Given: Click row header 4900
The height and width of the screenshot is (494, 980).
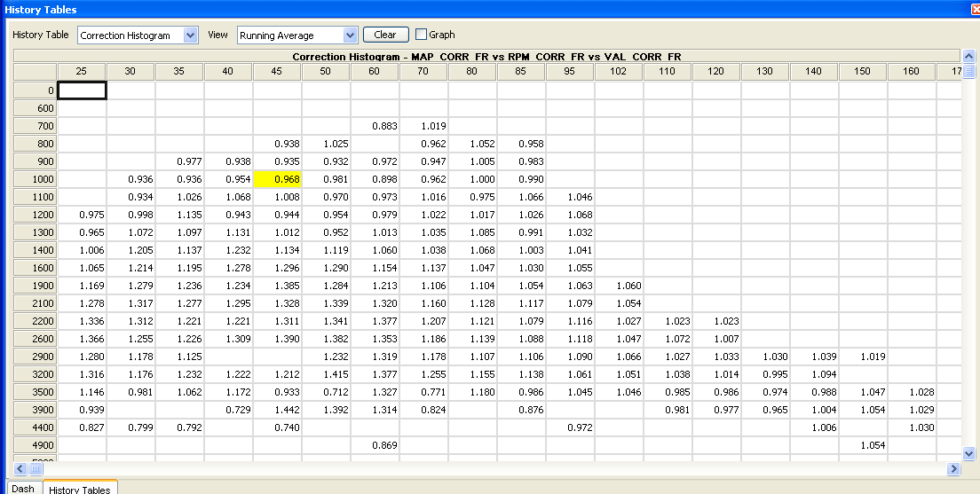Looking at the screenshot, I should (36, 445).
